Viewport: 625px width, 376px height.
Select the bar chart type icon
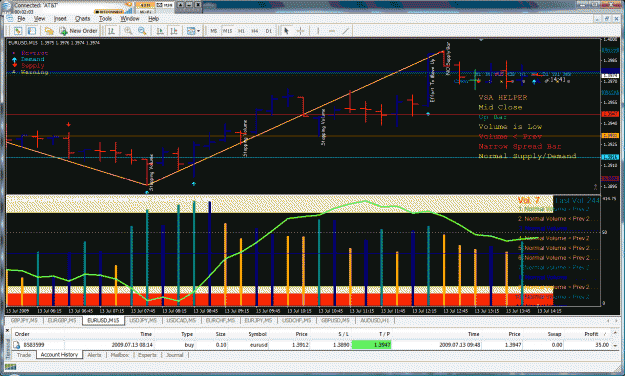[112, 31]
